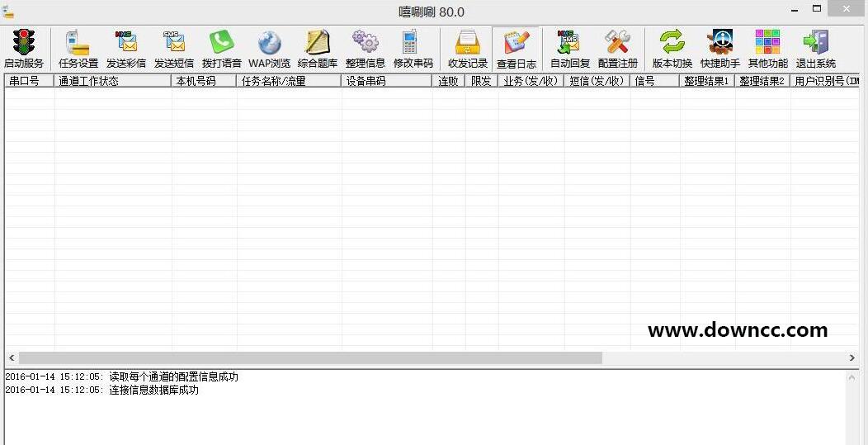Open the 自动回复 auto reply icon

pos(568,43)
